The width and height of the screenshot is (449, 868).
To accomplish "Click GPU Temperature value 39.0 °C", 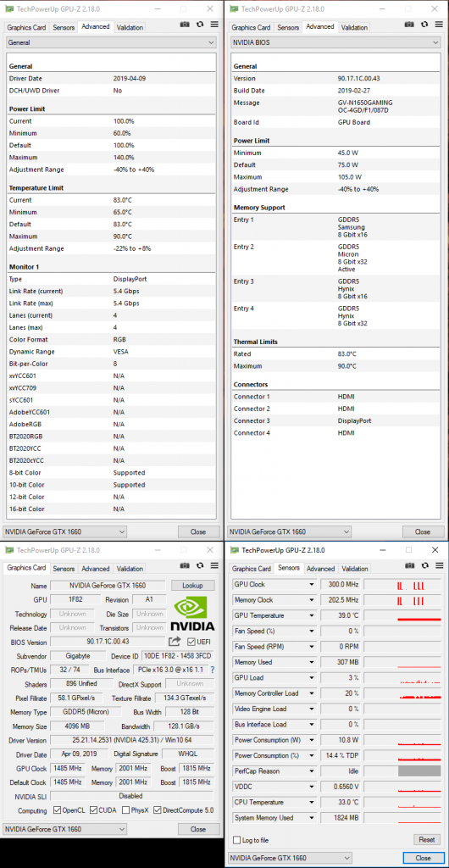I will click(341, 615).
